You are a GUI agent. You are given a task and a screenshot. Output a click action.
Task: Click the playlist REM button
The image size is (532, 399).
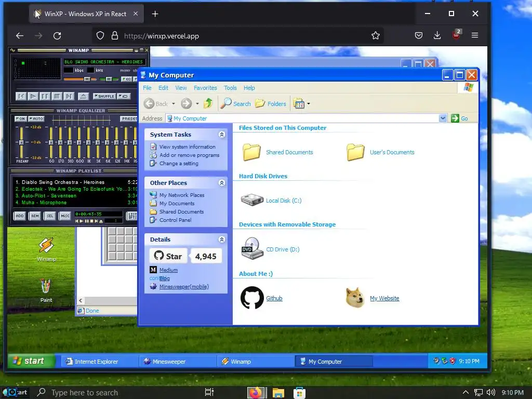point(35,216)
